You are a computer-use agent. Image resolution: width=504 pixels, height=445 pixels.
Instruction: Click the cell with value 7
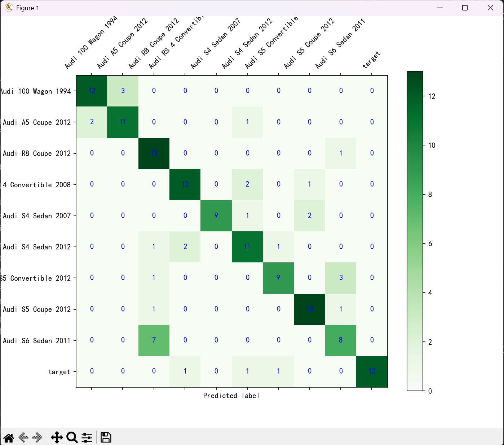[154, 340]
